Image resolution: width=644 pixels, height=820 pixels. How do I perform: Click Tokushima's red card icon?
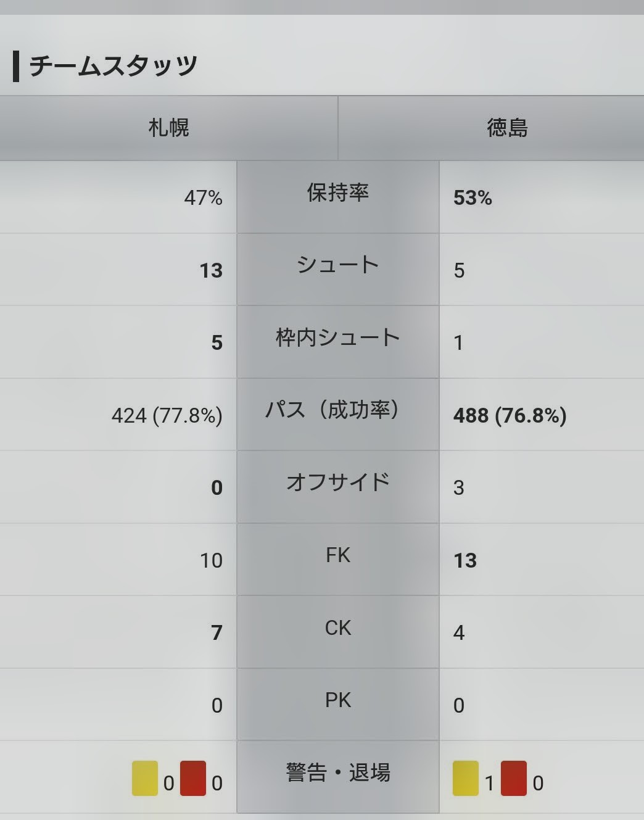514,779
